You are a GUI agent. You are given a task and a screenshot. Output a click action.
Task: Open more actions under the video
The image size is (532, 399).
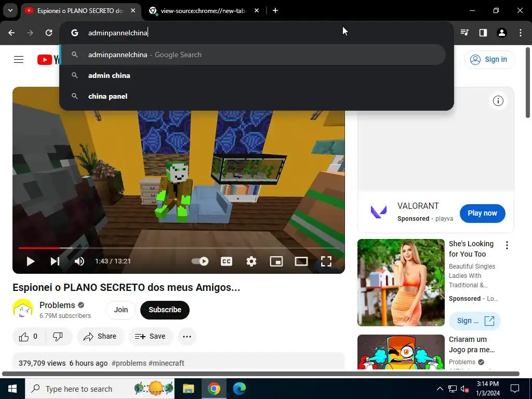point(187,337)
